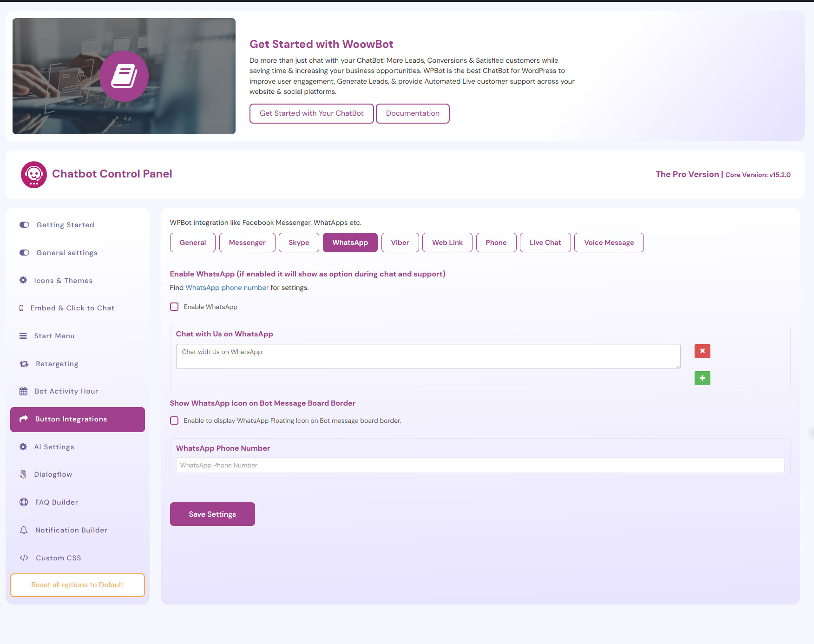The height and width of the screenshot is (644, 814).
Task: Click the Save Settings button
Action: (x=212, y=514)
